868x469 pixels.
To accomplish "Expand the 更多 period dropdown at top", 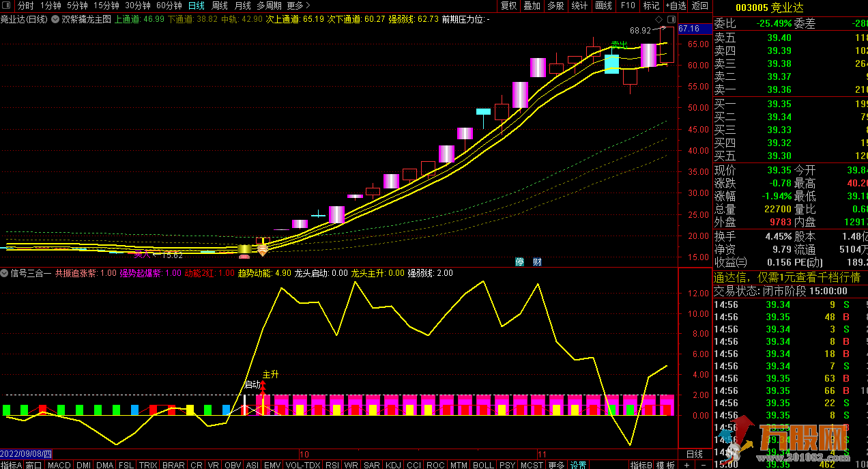I will pyautogui.click(x=298, y=5).
